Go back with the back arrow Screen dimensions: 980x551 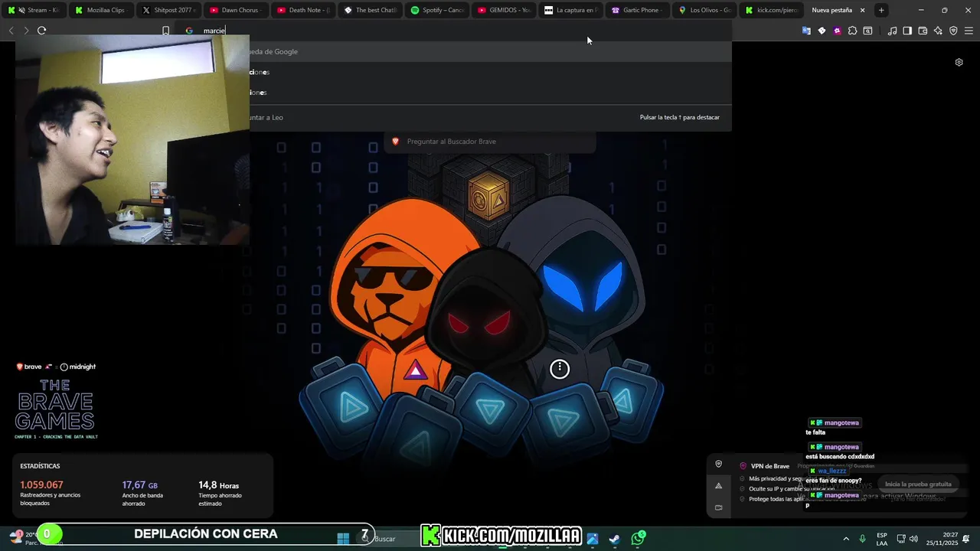11,31
